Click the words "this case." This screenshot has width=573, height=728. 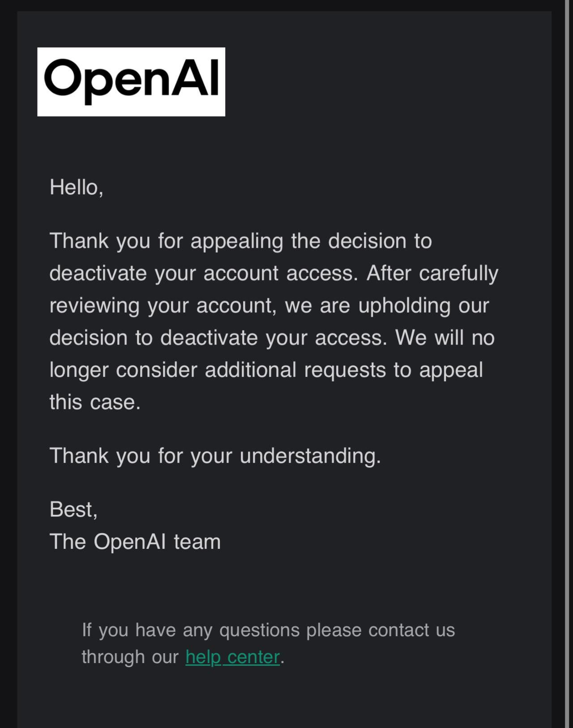tap(95, 402)
